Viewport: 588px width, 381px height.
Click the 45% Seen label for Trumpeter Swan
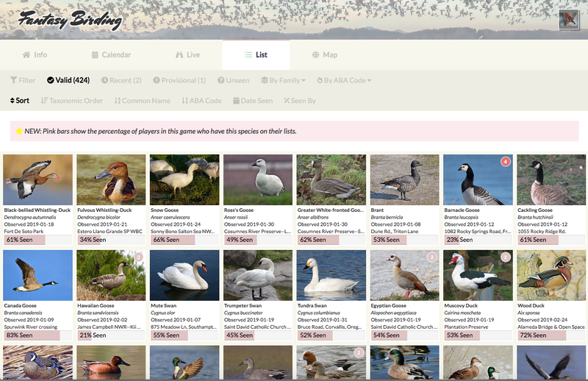[x=240, y=335]
